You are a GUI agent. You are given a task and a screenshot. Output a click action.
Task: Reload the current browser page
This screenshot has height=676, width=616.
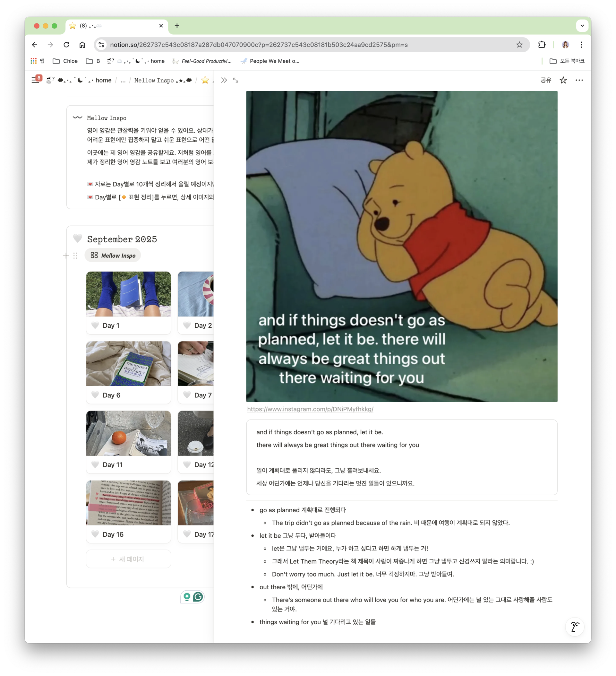pyautogui.click(x=66, y=45)
